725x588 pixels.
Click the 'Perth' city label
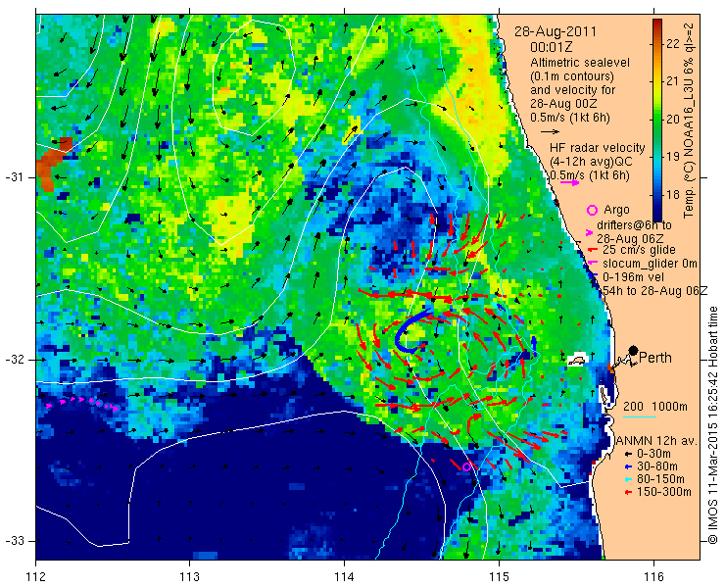tap(655, 358)
